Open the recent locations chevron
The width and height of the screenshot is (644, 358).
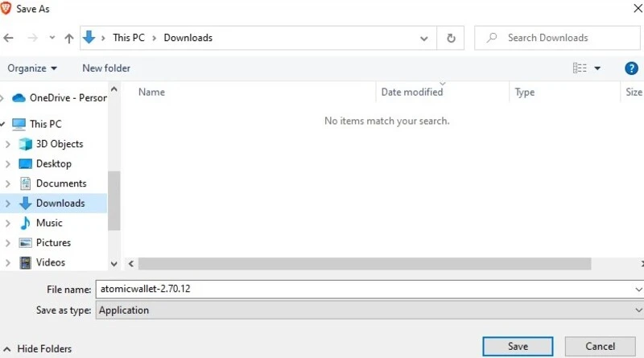click(x=52, y=38)
